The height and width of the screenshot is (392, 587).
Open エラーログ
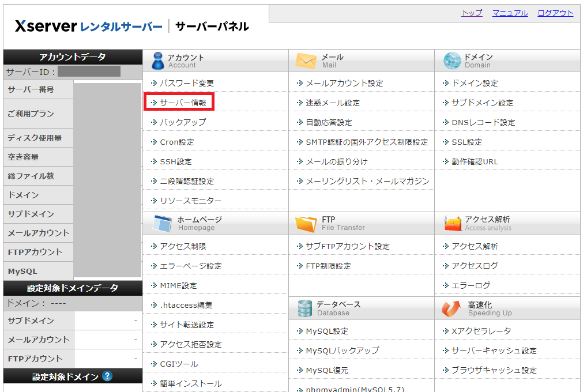(x=471, y=286)
